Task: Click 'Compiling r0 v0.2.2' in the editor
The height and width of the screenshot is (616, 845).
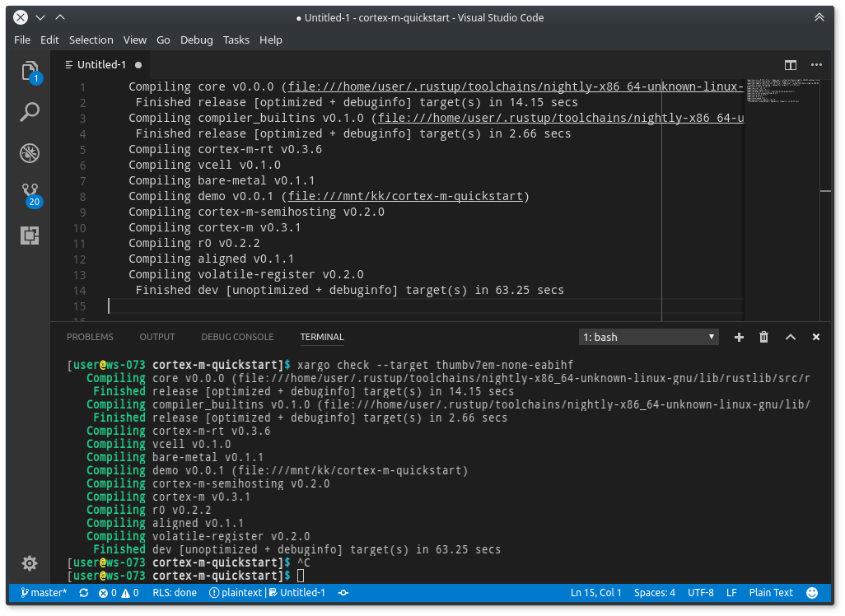Action: (194, 243)
